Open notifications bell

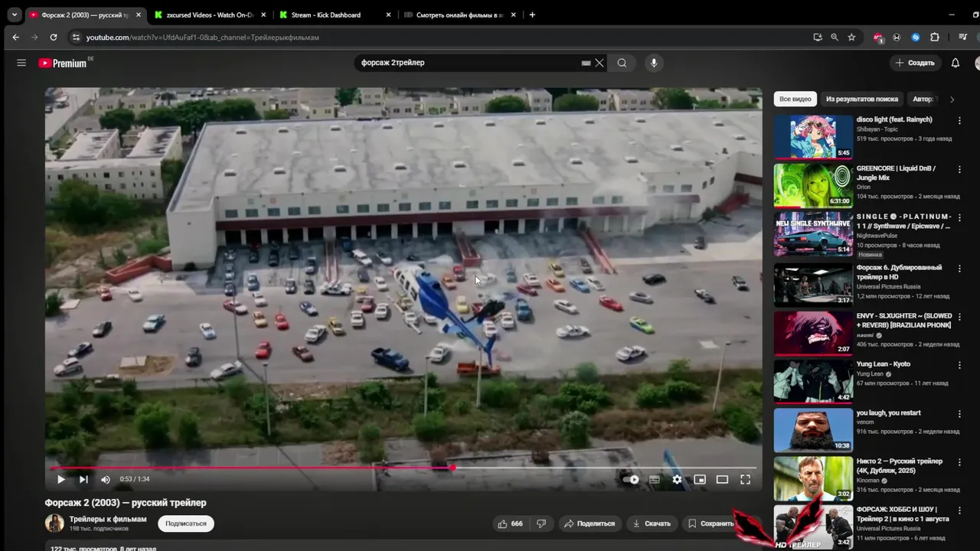[x=955, y=63]
